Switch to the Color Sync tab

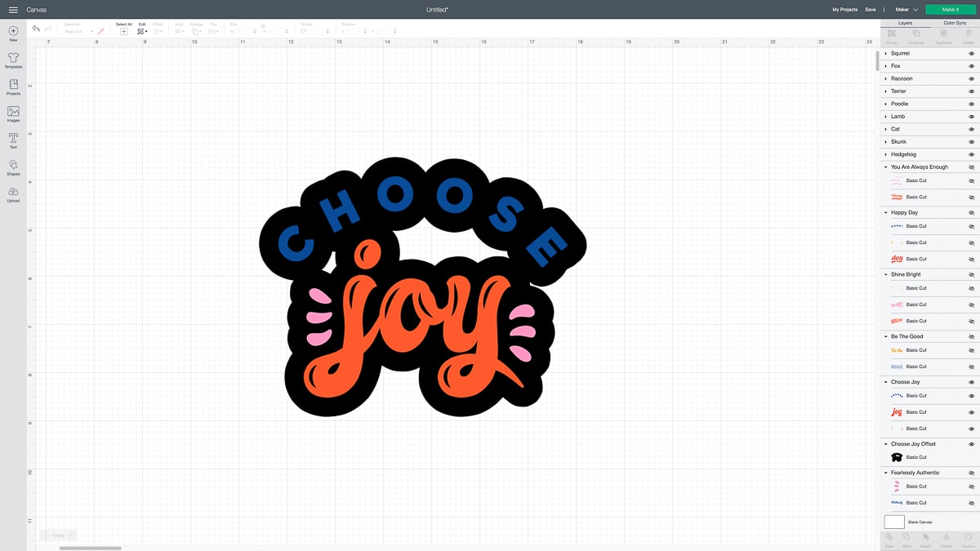[x=955, y=23]
